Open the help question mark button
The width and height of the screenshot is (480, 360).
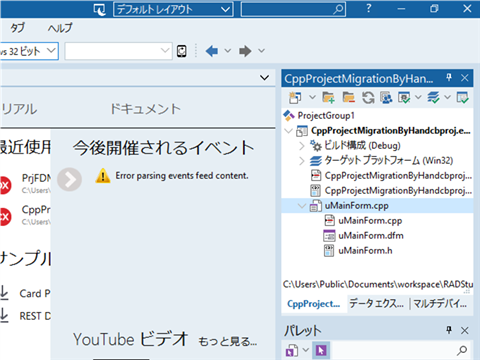368,9
